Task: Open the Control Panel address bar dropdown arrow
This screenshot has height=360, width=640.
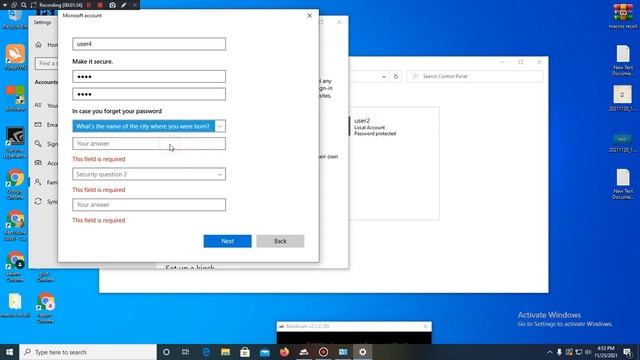Action: click(384, 76)
